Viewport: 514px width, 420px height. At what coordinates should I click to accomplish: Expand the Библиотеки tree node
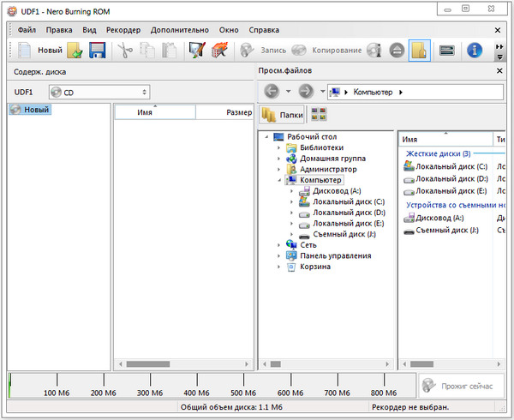coord(279,147)
